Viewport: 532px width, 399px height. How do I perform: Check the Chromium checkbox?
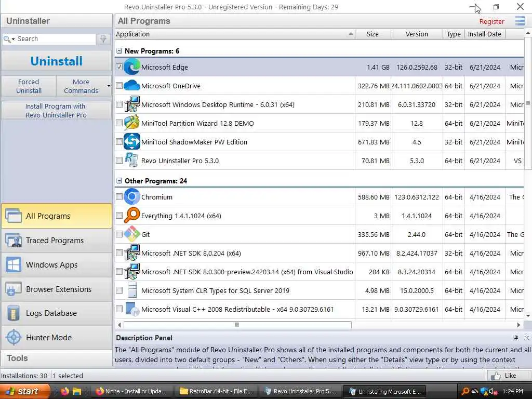click(x=119, y=197)
